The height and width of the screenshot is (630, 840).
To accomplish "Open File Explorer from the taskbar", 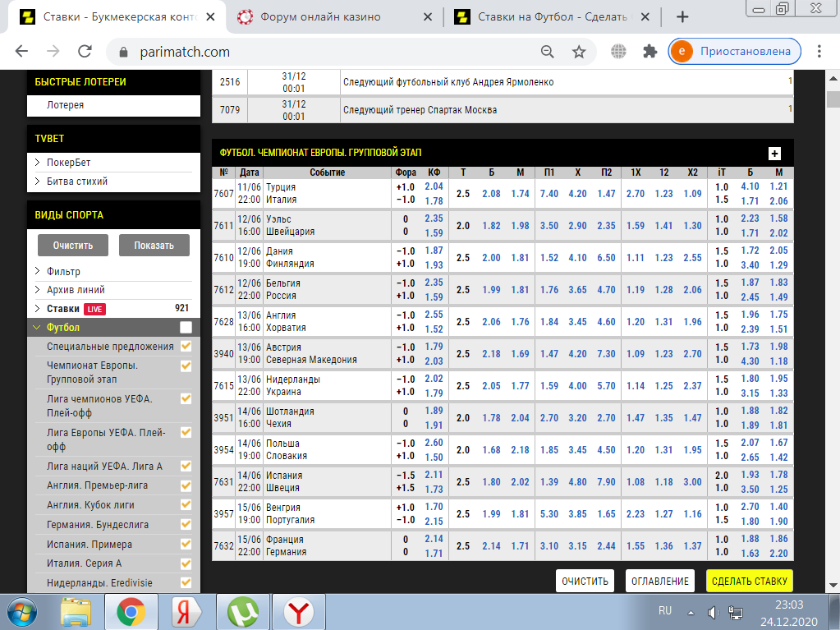I will [76, 612].
